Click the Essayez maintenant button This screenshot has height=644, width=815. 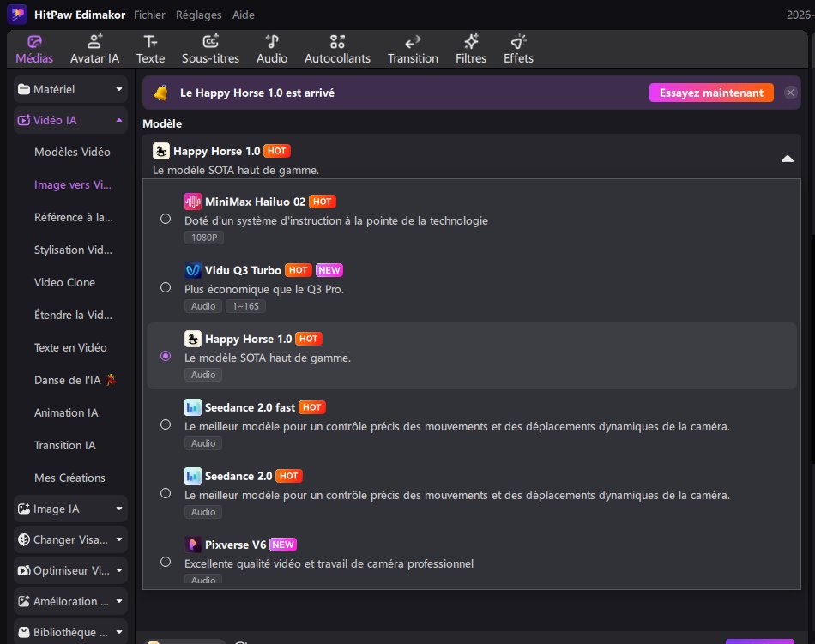click(x=711, y=93)
